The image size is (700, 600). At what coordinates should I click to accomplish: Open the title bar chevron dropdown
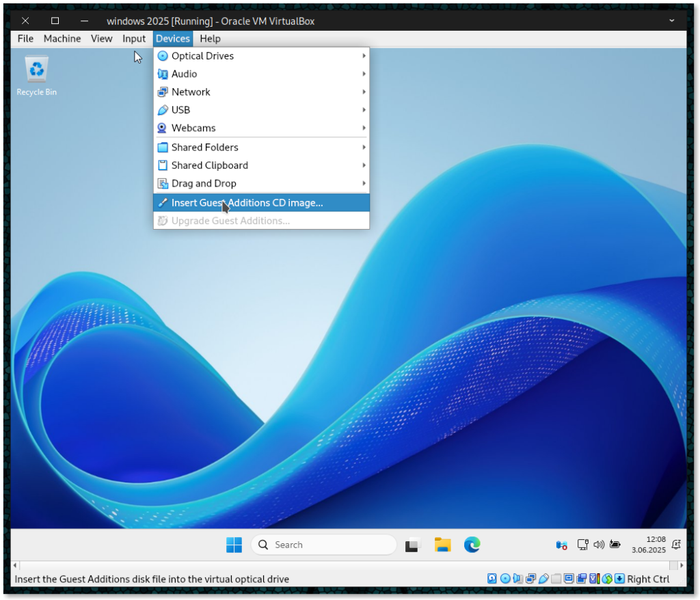[x=671, y=21]
